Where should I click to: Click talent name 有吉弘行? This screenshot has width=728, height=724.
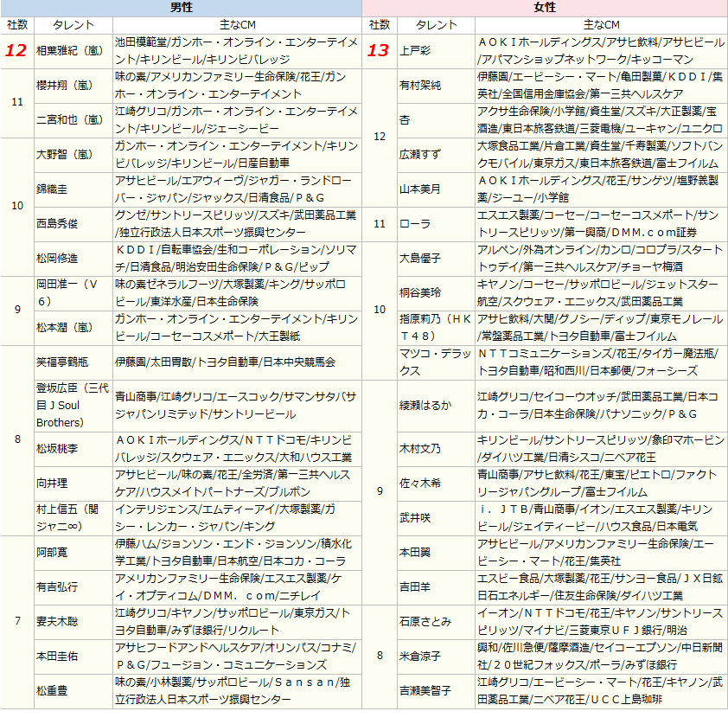(x=57, y=587)
